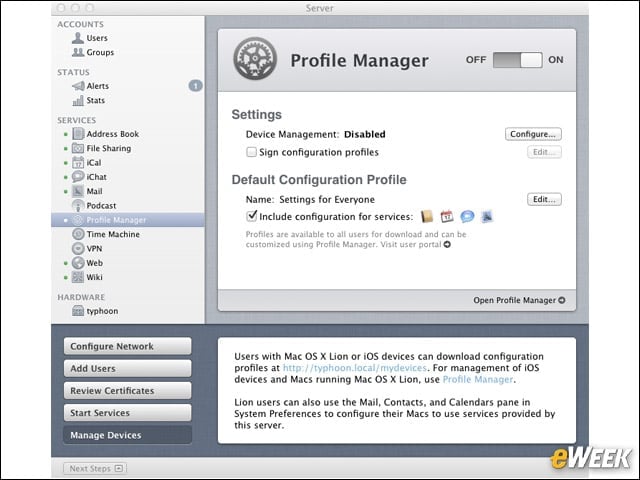
Task: Select the typhoon hardware item
Action: pos(95,311)
